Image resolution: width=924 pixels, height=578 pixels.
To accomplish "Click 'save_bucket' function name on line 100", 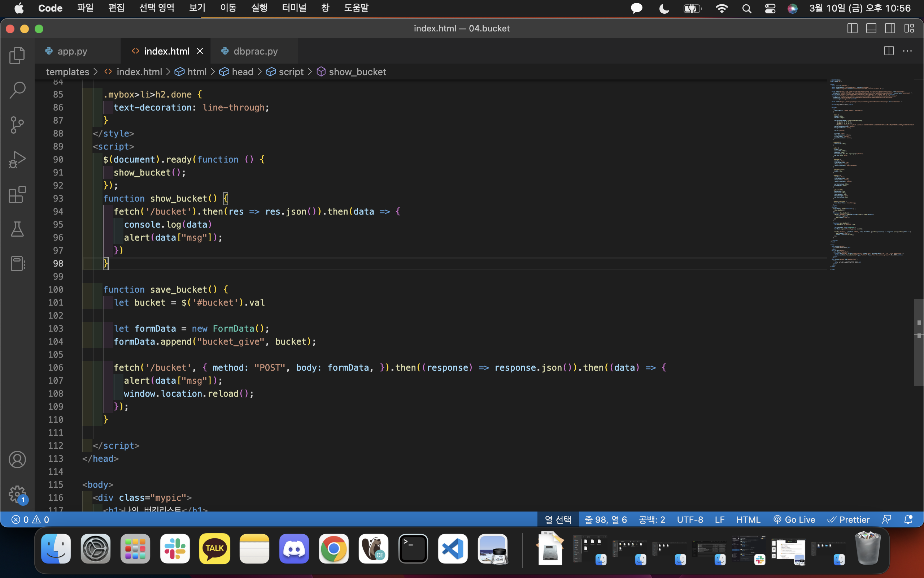I will (179, 289).
